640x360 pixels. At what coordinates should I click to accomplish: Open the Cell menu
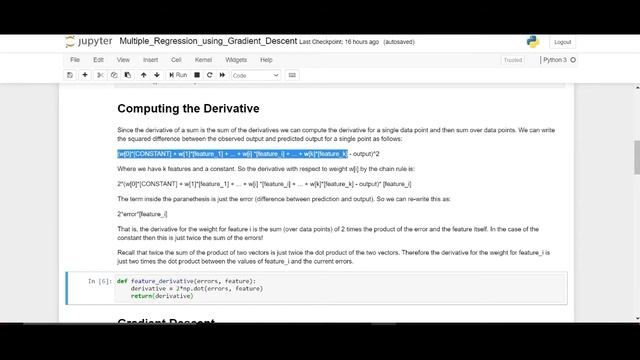tap(176, 60)
